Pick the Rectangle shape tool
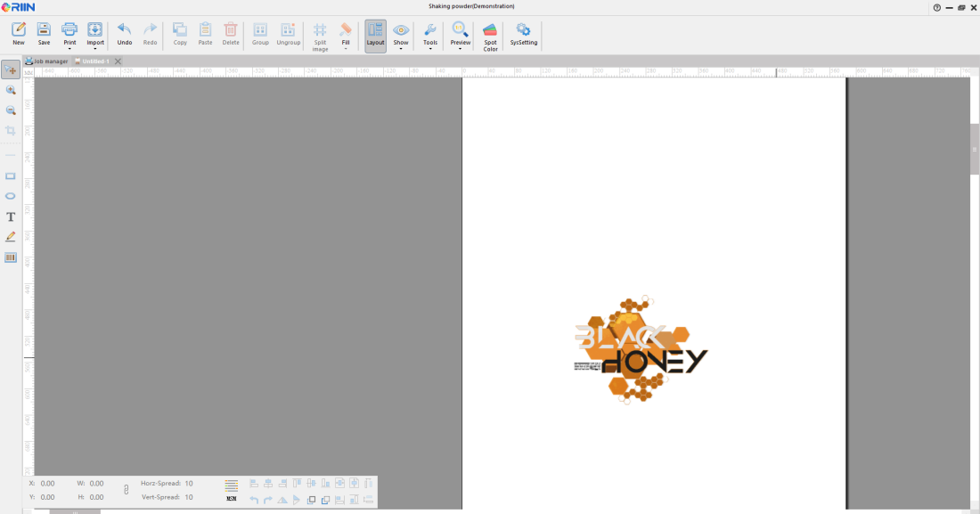This screenshot has width=980, height=514. (x=11, y=176)
